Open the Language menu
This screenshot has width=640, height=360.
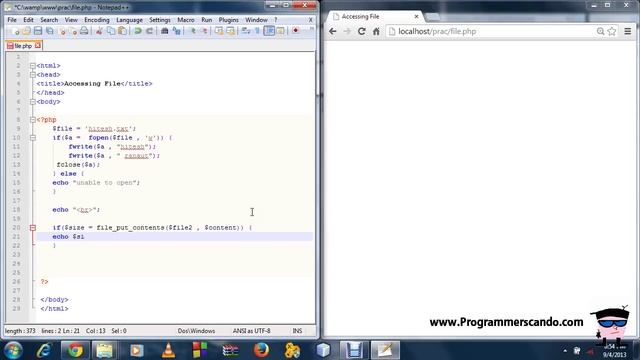point(129,20)
